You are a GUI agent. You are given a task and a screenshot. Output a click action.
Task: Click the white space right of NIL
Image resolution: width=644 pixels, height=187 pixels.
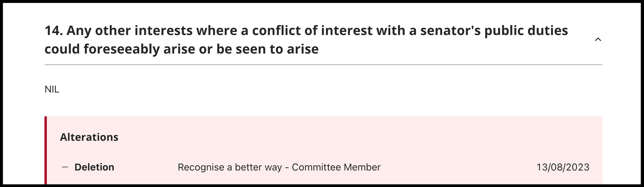327,89
